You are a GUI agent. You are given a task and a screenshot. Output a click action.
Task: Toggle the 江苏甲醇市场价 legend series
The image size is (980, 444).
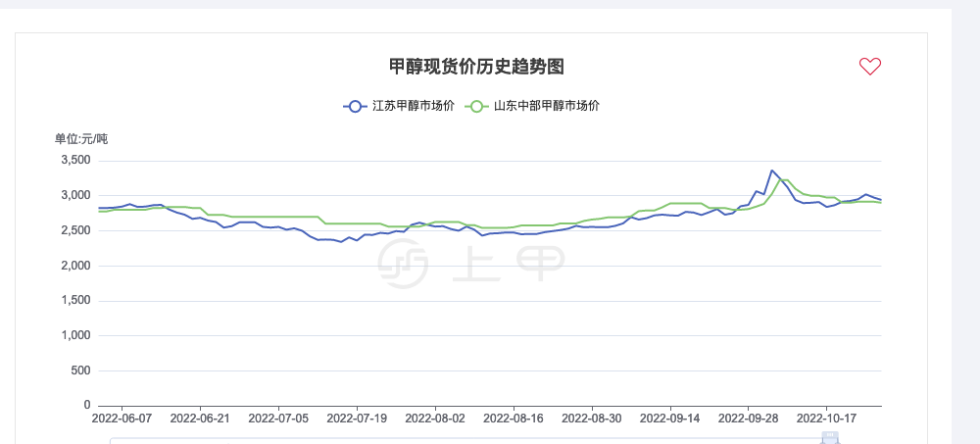(399, 106)
